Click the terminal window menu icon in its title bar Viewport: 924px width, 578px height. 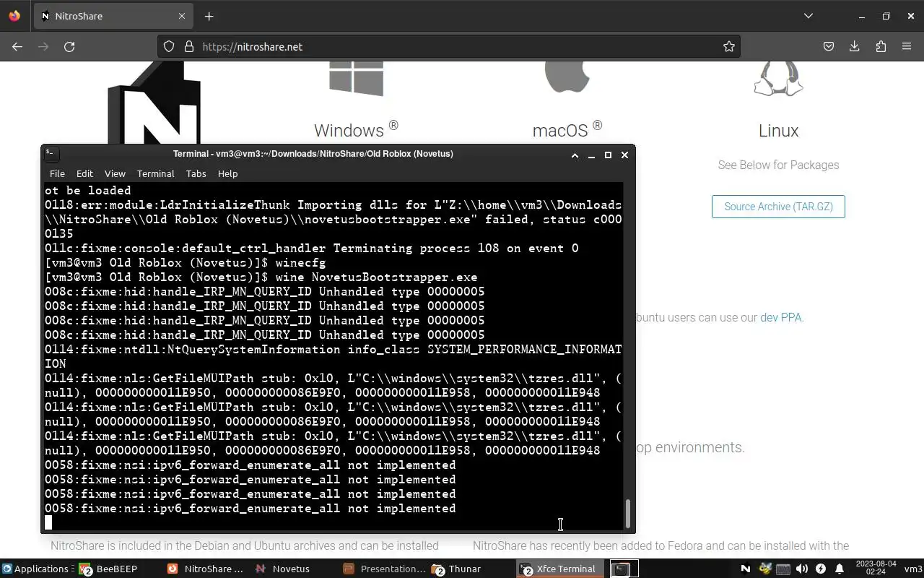pos(51,153)
